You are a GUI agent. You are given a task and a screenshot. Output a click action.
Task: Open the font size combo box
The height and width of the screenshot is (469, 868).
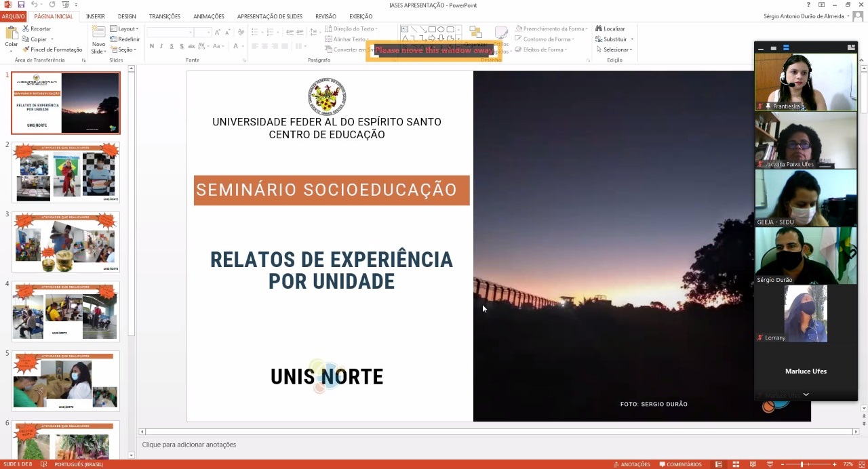(203, 32)
